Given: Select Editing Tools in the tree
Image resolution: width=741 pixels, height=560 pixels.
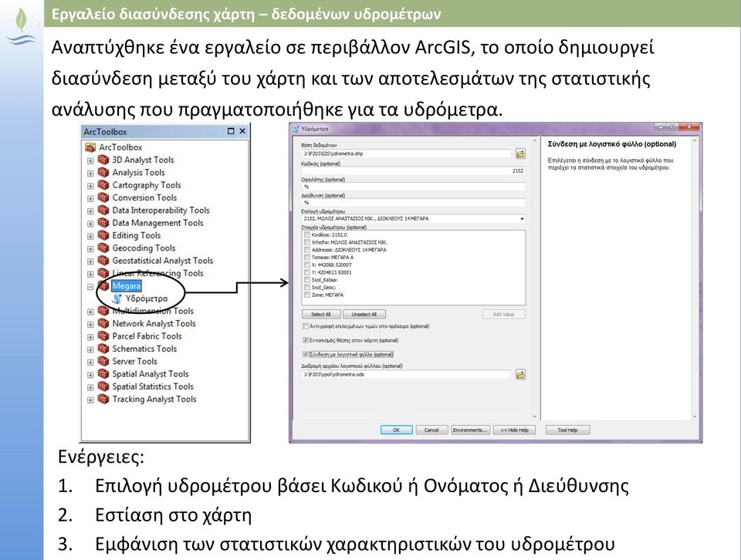Looking at the screenshot, I should tap(137, 235).
